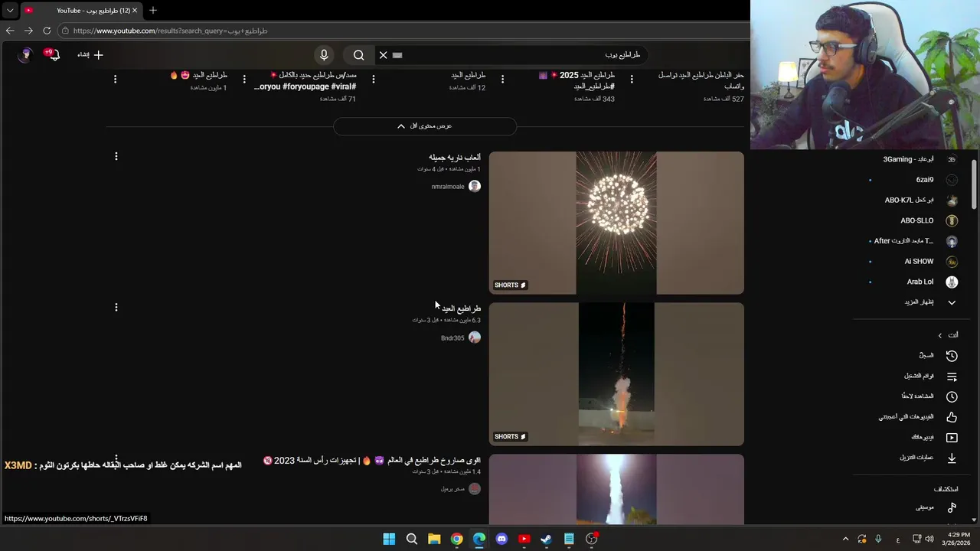Collapse results via 'عرض محتوى أقل' button
Viewport: 980px width, 551px height.
tap(425, 126)
